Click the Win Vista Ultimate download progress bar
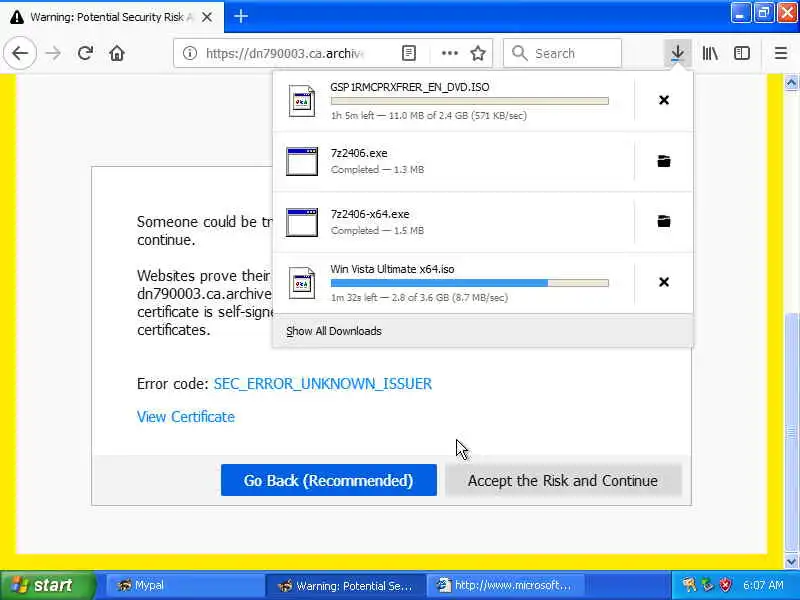Viewport: 800px width, 600px height. point(469,283)
